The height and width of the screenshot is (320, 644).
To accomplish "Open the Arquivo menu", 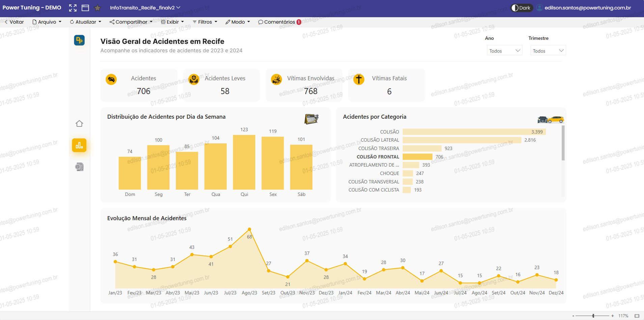I will click(47, 22).
